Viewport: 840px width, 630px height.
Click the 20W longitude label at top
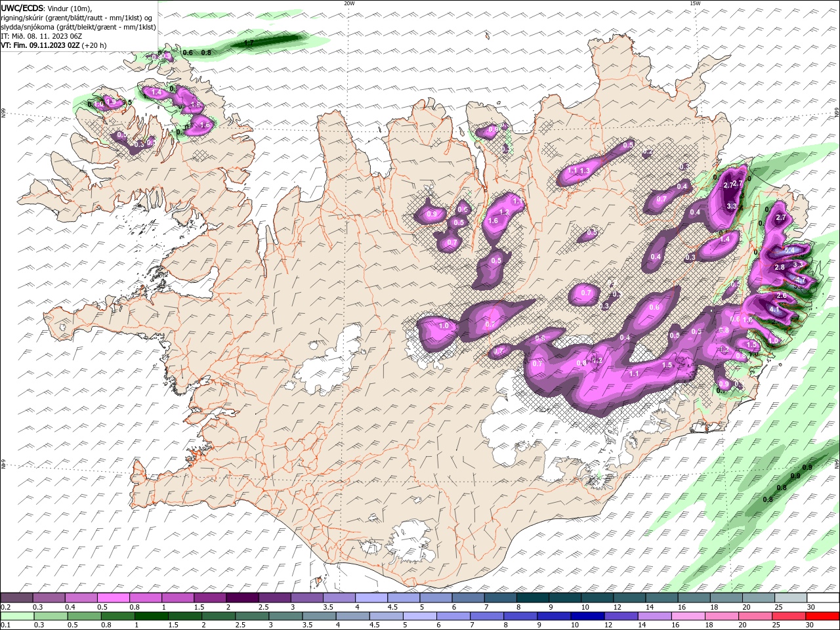click(349, 3)
